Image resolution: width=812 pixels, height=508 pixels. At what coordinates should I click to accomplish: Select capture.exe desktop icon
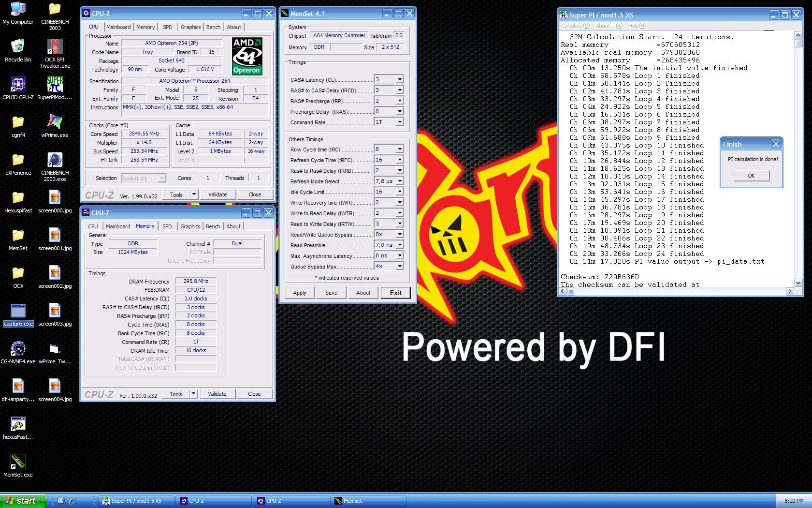click(x=18, y=314)
